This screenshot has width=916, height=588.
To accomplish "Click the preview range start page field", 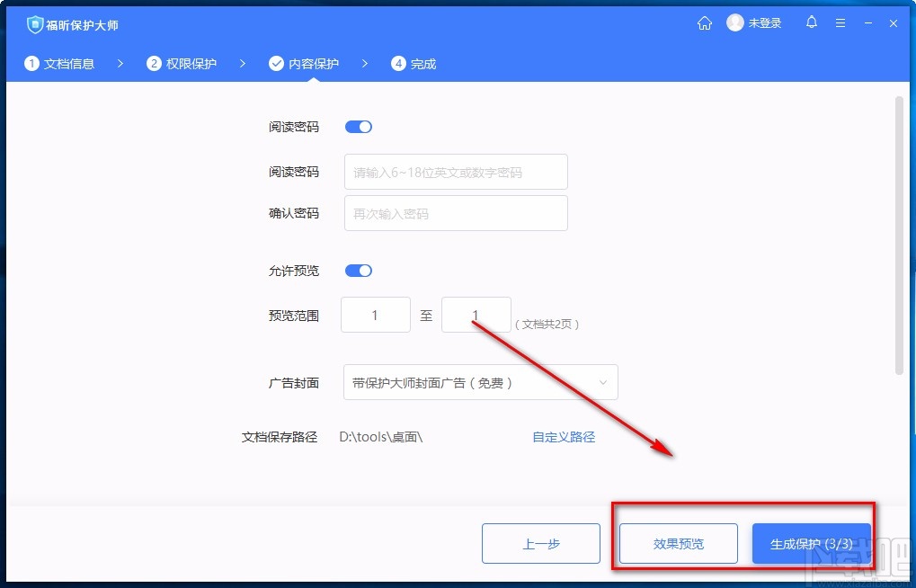I will 376,315.
